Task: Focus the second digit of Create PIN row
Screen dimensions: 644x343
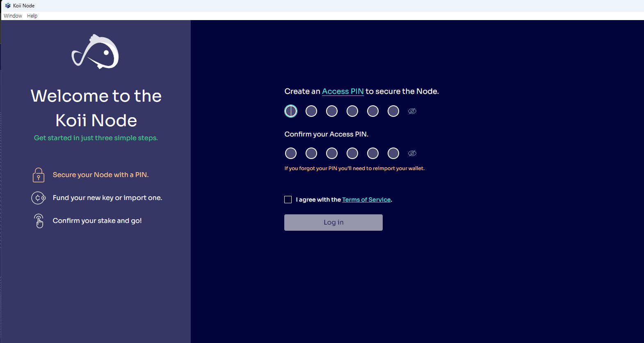Action: coord(311,111)
